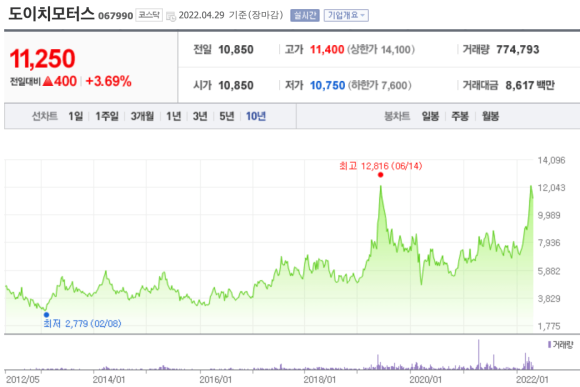Screen dimensions: 580x387
Task: Click the previous close value next to 전일
Action: tap(236, 50)
